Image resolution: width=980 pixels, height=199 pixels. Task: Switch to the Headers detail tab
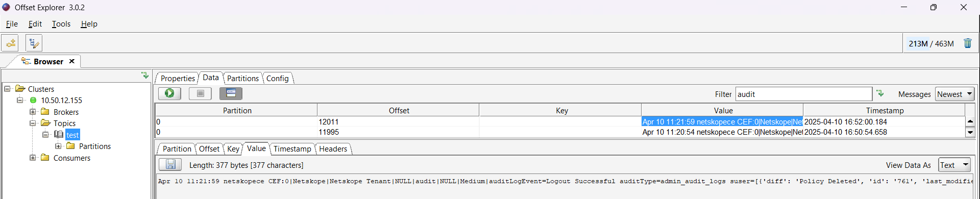(x=333, y=149)
